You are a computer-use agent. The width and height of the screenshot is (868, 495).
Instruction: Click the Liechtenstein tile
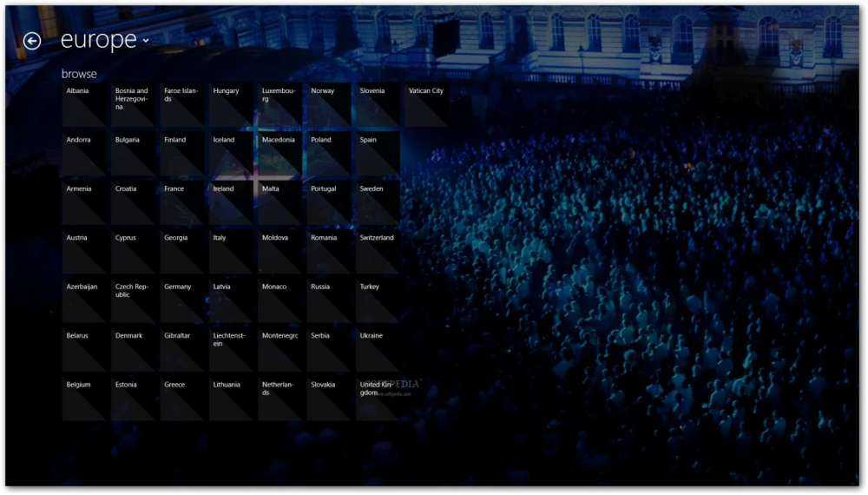231,351
